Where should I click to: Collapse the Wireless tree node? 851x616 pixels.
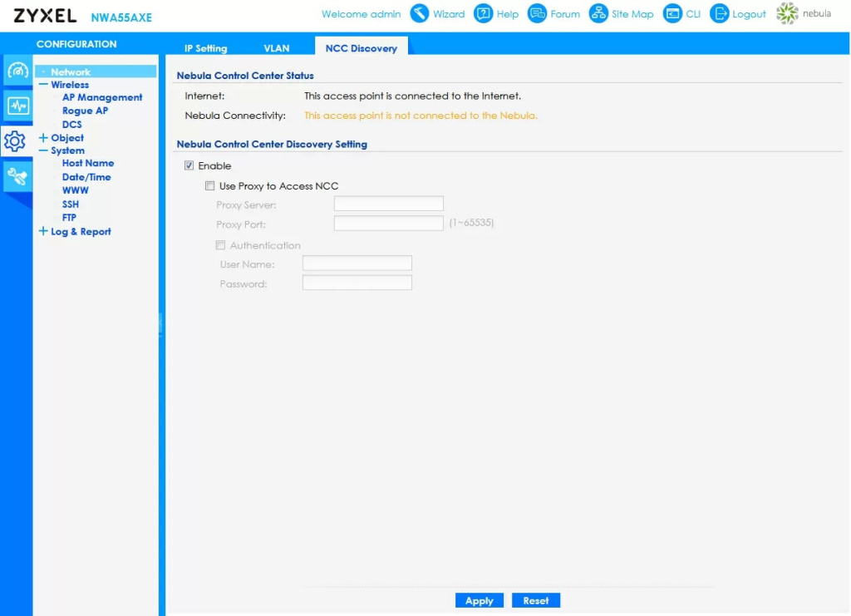pyautogui.click(x=43, y=85)
